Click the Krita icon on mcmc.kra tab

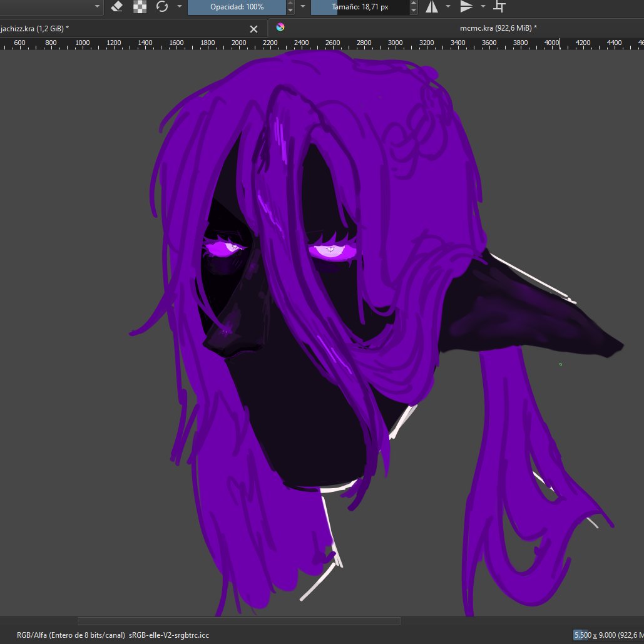tap(280, 27)
